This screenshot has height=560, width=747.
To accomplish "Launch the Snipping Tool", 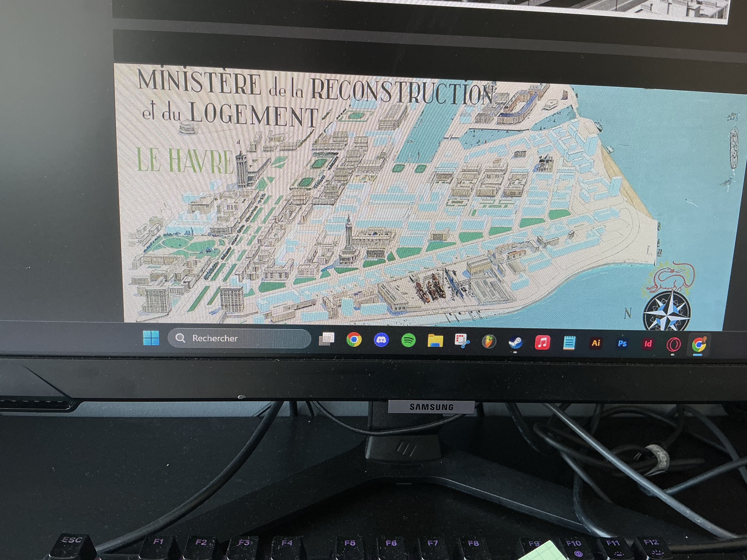I will (x=462, y=341).
